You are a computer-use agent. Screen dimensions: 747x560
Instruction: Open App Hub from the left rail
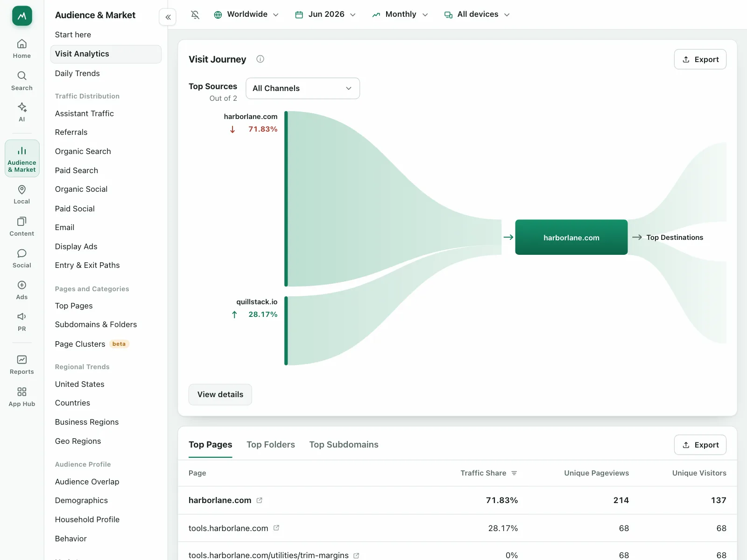[22, 397]
